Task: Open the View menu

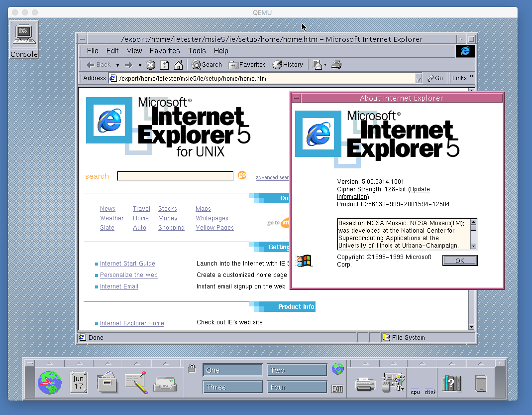Action: pyautogui.click(x=134, y=51)
